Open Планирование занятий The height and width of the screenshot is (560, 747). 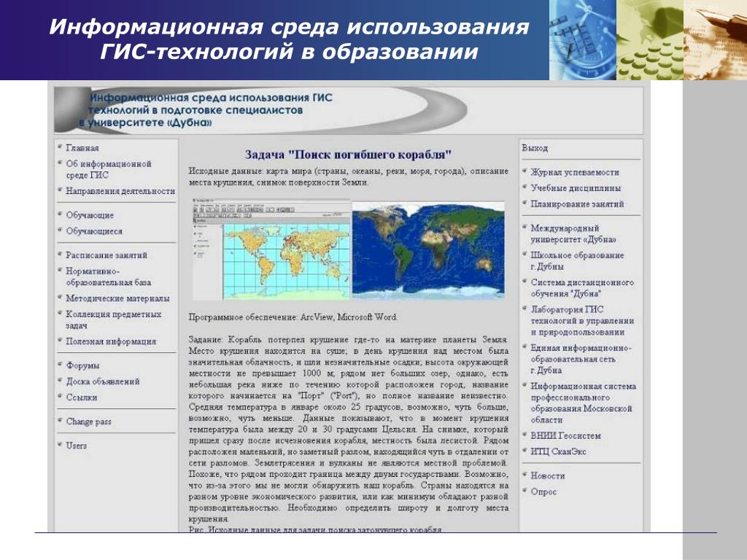tap(578, 204)
